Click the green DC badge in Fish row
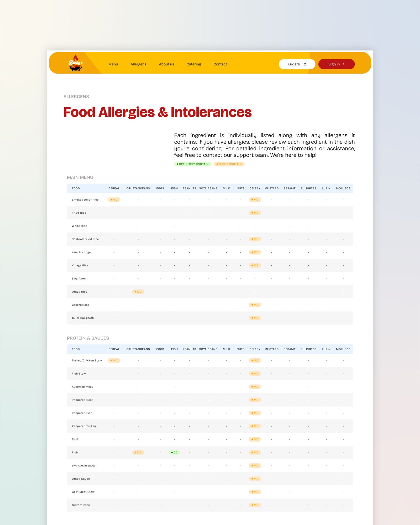Viewport: 420px width, 525px height. pyautogui.click(x=174, y=453)
